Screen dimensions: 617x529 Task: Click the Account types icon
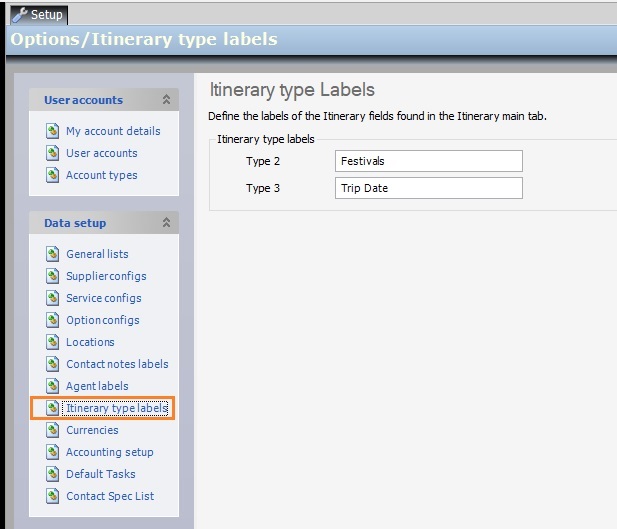[x=53, y=175]
